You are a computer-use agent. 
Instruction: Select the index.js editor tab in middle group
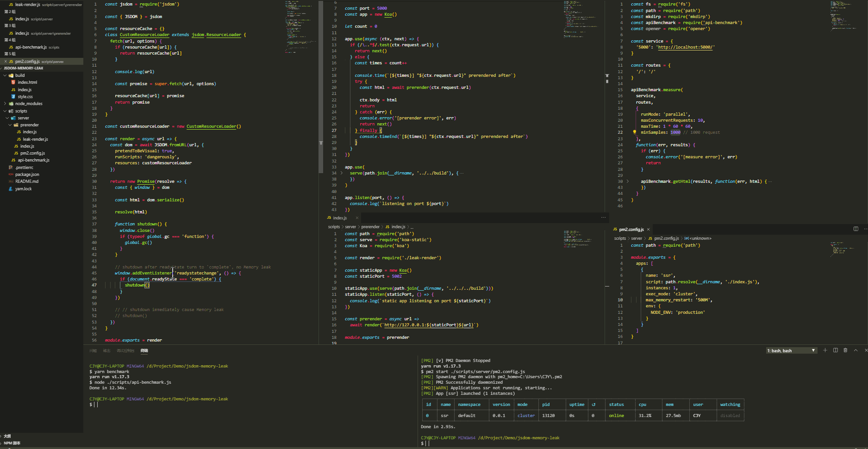[340, 218]
